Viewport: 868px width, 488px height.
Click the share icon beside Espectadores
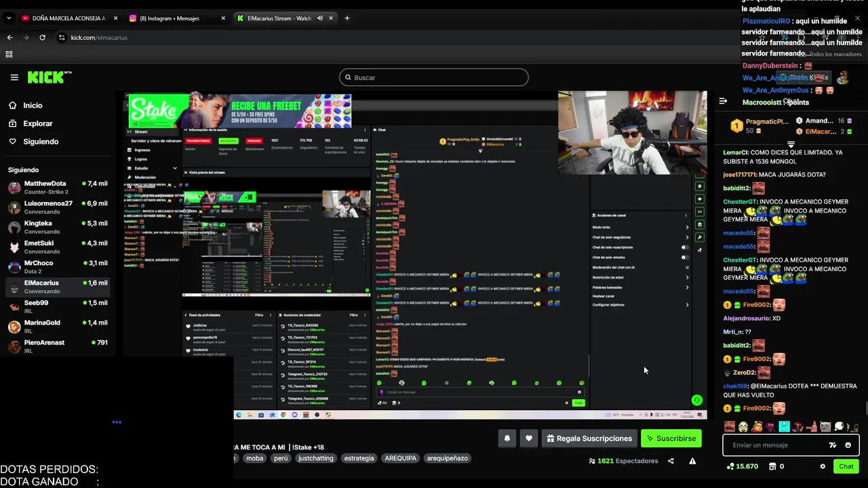pos(671,461)
